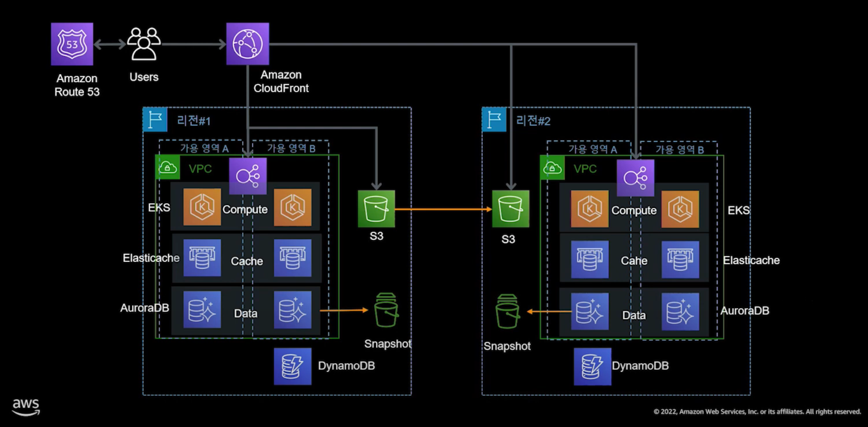Viewport: 868px width, 427px height.
Task: Select Region #2 EKS icon in zone B
Action: tap(680, 209)
